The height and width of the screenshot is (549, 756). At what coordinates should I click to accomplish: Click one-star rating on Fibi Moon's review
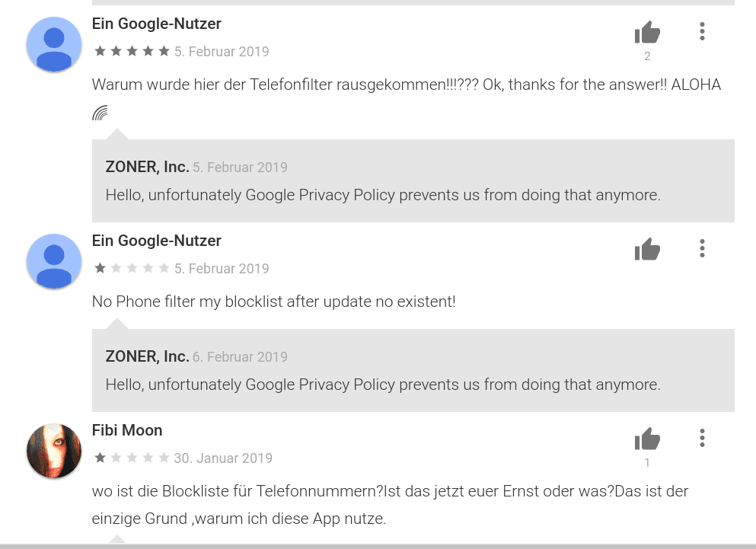point(132,458)
